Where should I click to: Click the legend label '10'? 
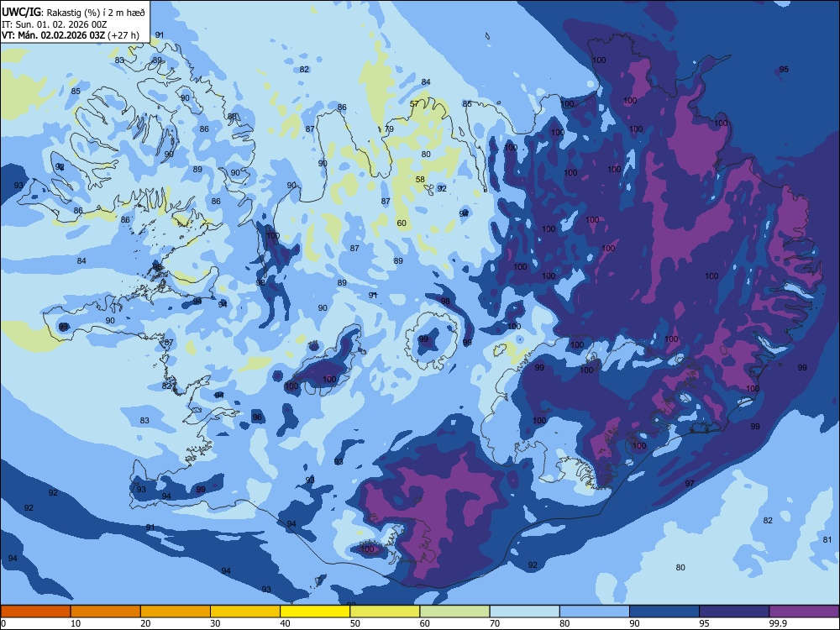pyautogui.click(x=76, y=623)
